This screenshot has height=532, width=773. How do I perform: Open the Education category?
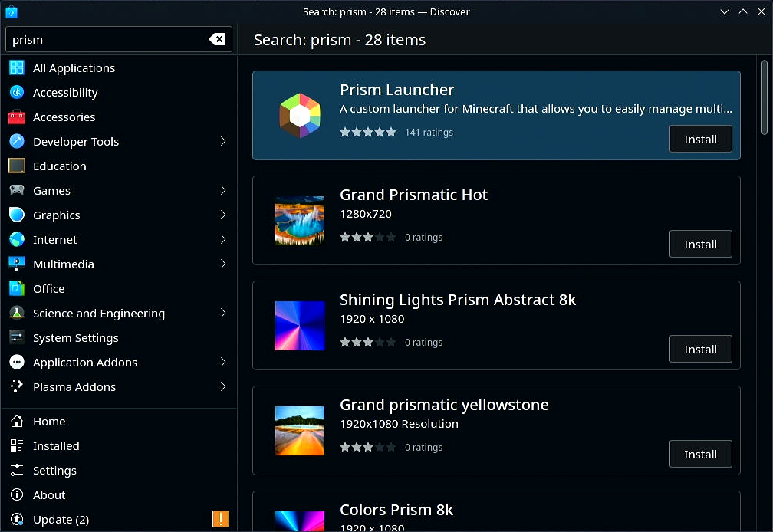pyautogui.click(x=59, y=166)
